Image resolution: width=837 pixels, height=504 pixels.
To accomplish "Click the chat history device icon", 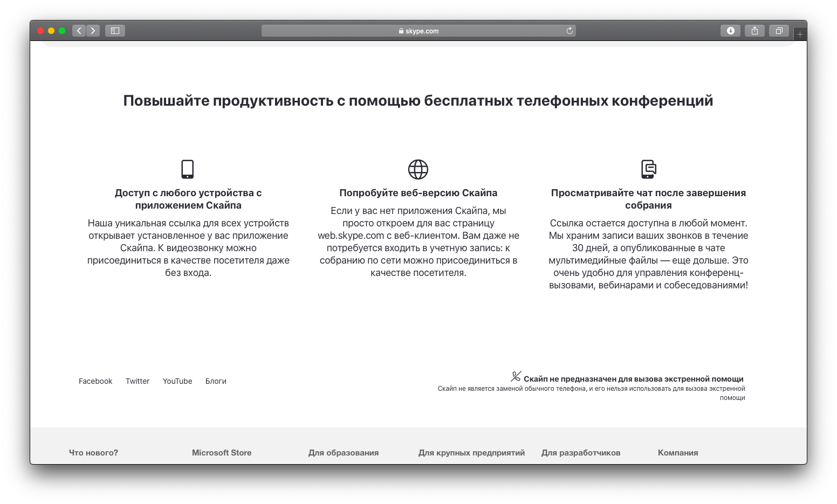I will pyautogui.click(x=648, y=169).
